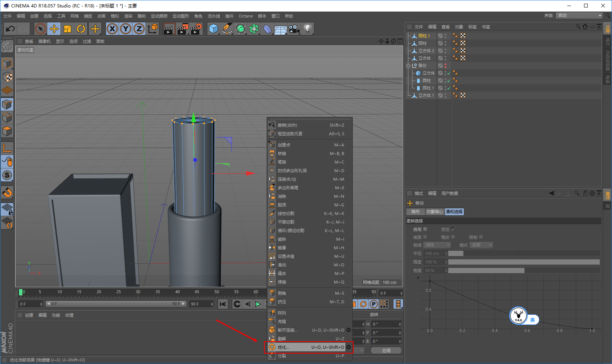The height and width of the screenshot is (364, 612).
Task: Toggle the 预览 checkbox
Action: pos(453,230)
